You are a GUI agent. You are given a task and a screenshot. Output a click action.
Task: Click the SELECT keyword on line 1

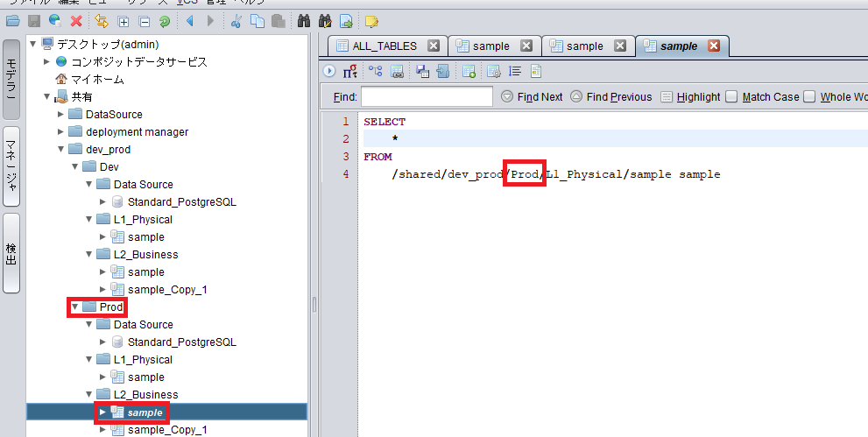(385, 122)
